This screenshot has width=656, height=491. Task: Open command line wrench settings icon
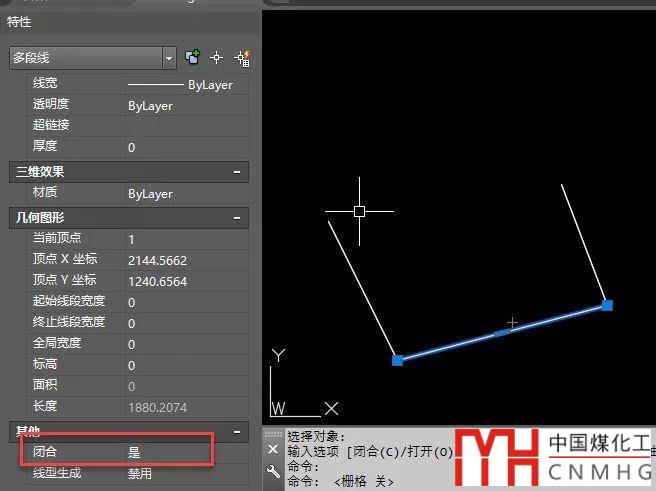(x=273, y=471)
